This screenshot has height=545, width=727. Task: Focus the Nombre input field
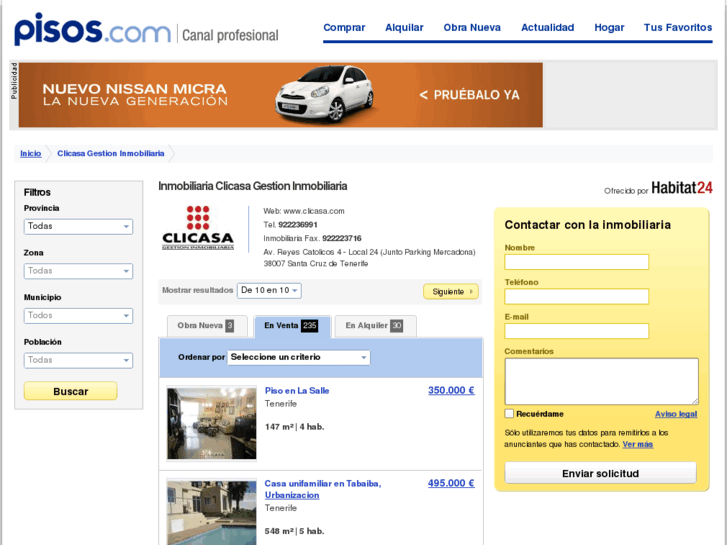click(x=577, y=262)
